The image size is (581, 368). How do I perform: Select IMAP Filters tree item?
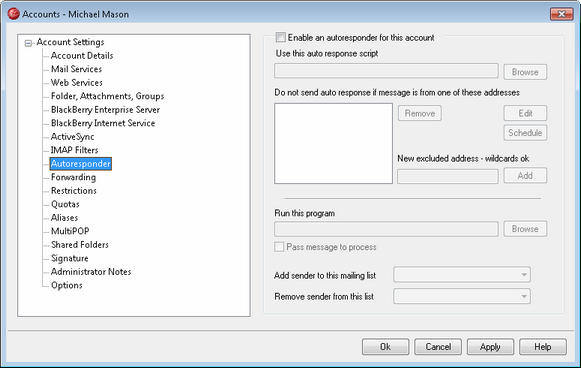74,150
